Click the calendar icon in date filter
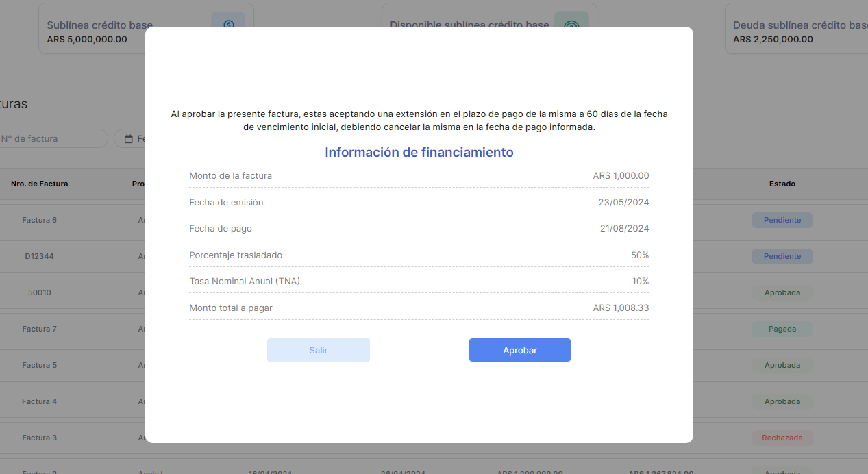The image size is (868, 474). pyautogui.click(x=128, y=139)
